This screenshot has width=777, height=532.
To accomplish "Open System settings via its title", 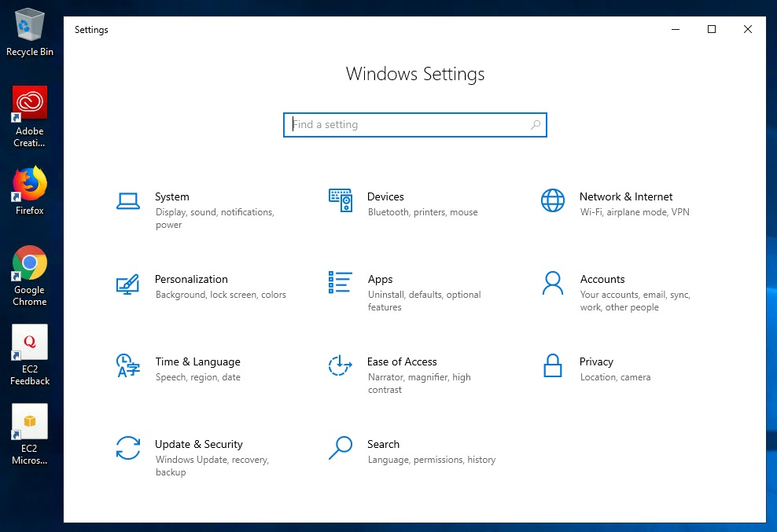I will tap(172, 196).
